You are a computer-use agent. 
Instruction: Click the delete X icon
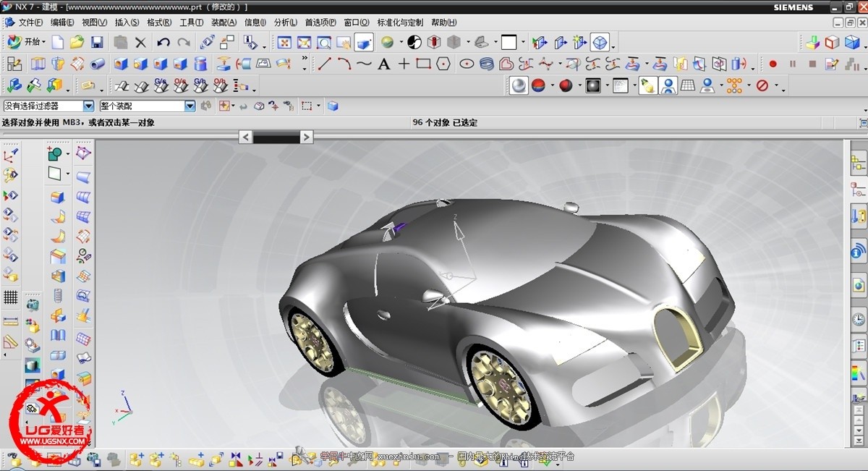tap(141, 43)
